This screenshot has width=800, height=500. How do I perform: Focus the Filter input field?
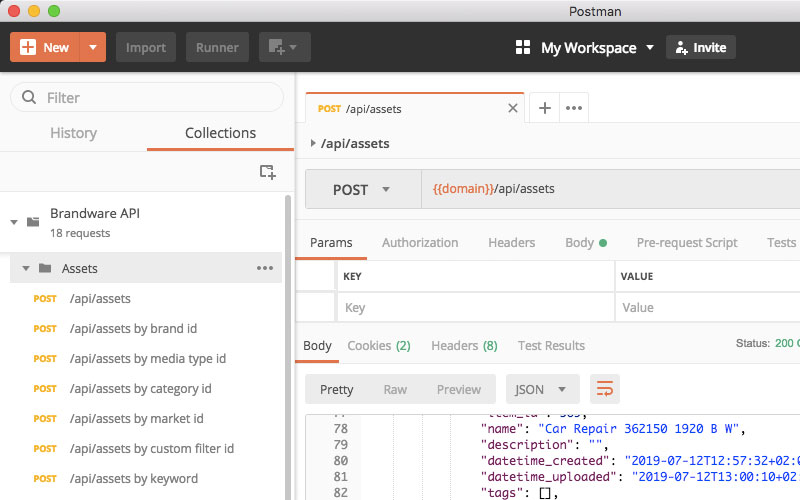click(x=147, y=97)
